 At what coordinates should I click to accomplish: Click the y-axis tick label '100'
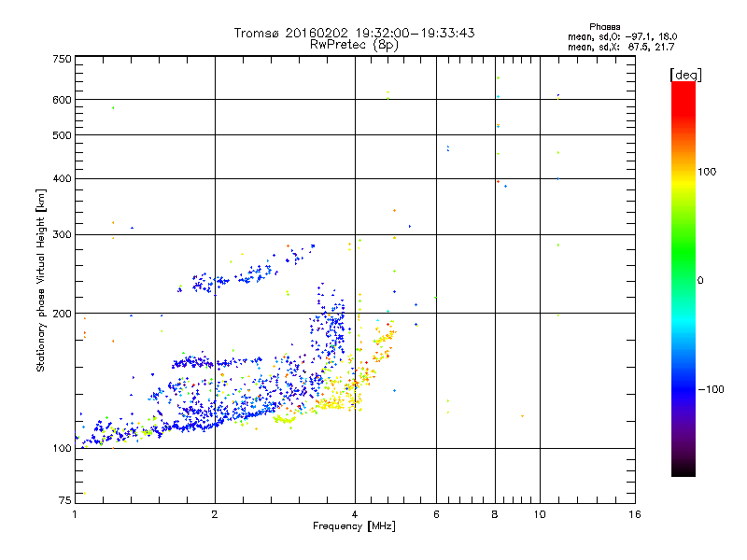coord(62,448)
